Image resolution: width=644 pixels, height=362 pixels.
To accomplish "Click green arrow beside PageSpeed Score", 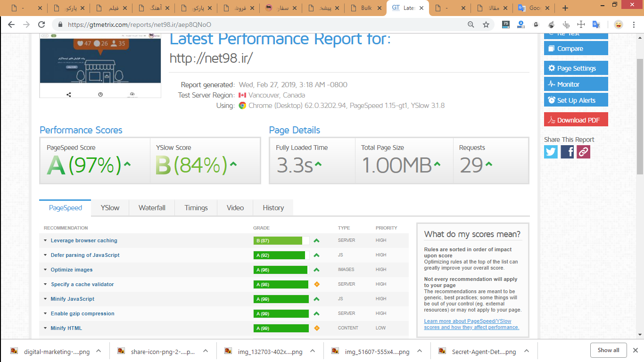I will 127,164.
